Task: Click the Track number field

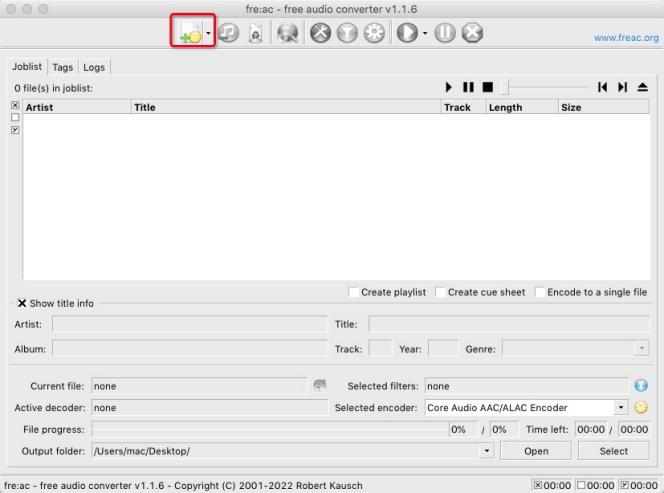Action: [x=380, y=349]
